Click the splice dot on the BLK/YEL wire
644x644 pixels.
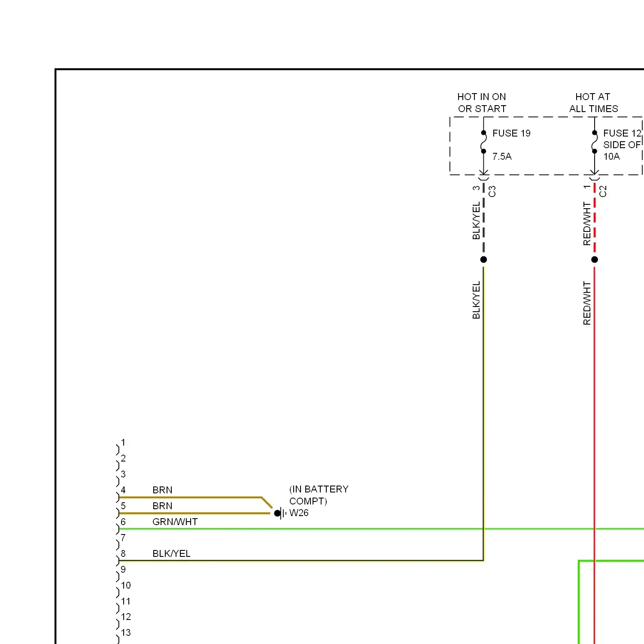coord(483,259)
